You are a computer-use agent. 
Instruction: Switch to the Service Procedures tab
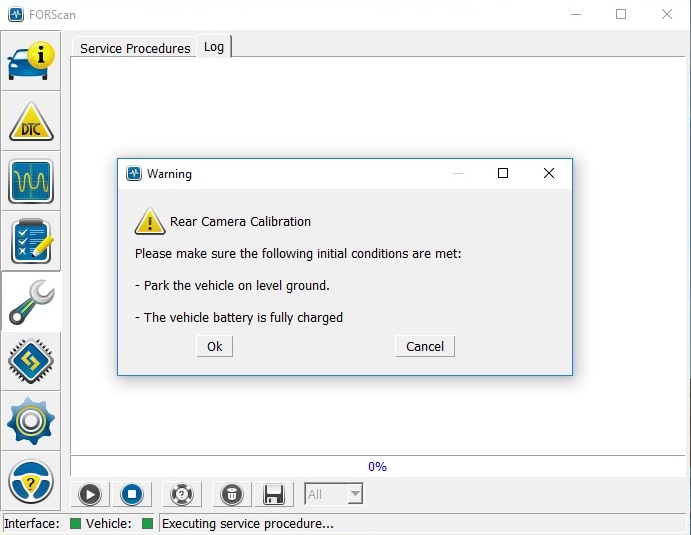click(135, 48)
